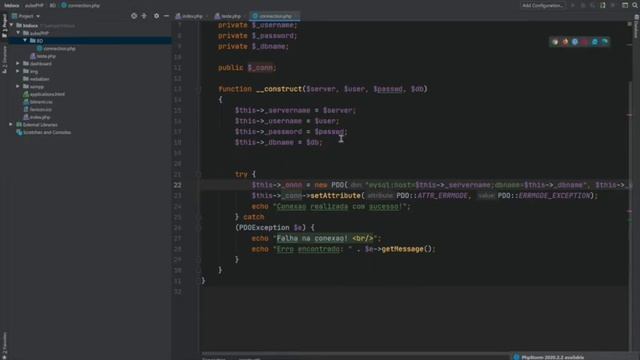Screen dimensions: 640x360
Task: Switch to index.php editor tab
Action: (x=189, y=16)
